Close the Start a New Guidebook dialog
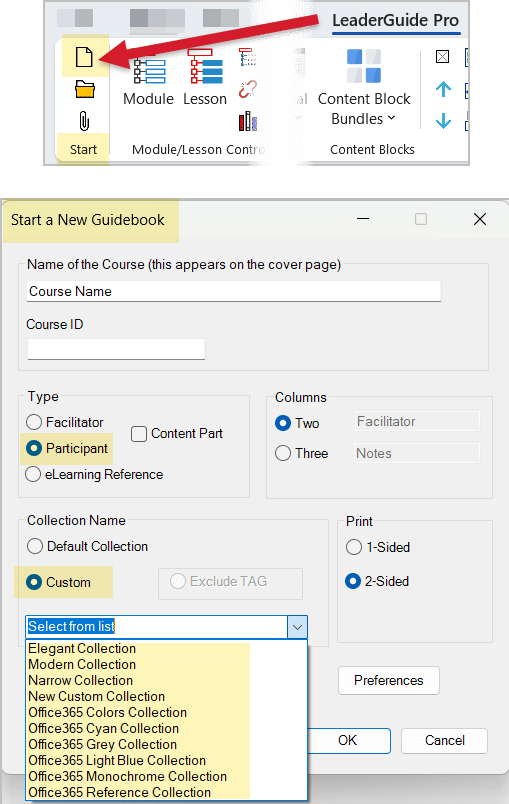The image size is (509, 804). [x=480, y=219]
